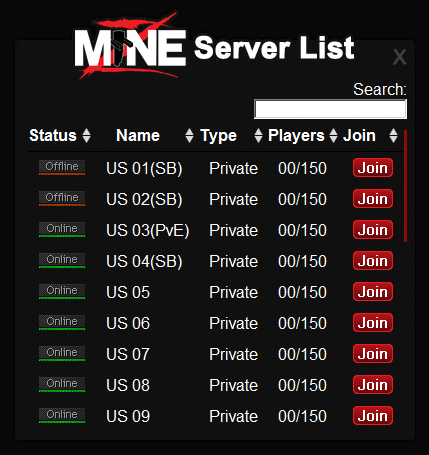The width and height of the screenshot is (429, 455).
Task: Select server name US 09
Action: (x=128, y=416)
